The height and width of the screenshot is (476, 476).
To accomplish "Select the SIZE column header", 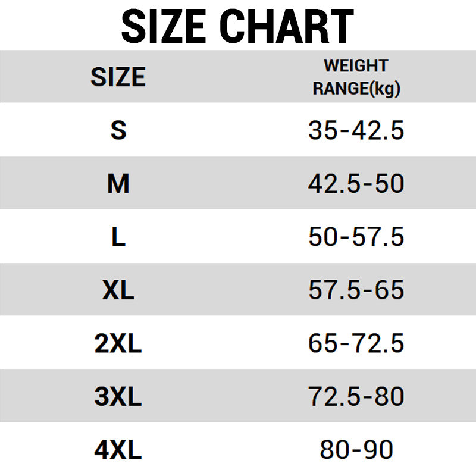I will [118, 77].
